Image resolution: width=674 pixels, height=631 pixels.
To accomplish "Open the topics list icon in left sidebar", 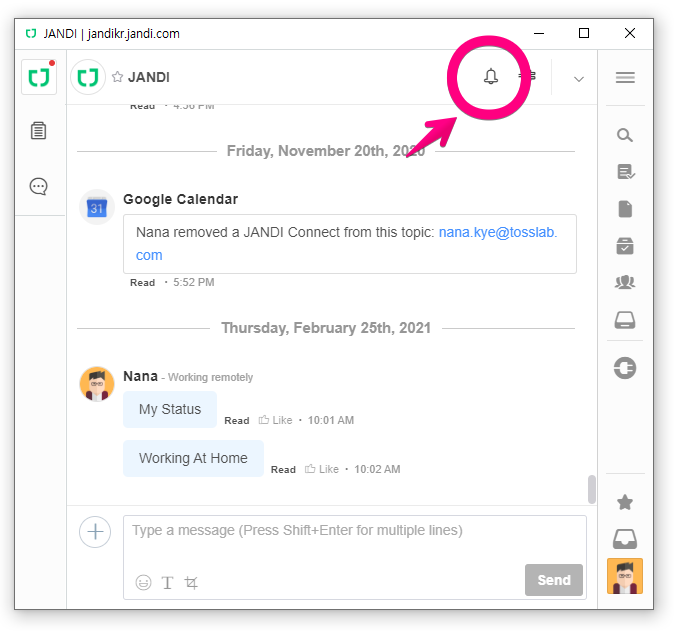I will 38,131.
